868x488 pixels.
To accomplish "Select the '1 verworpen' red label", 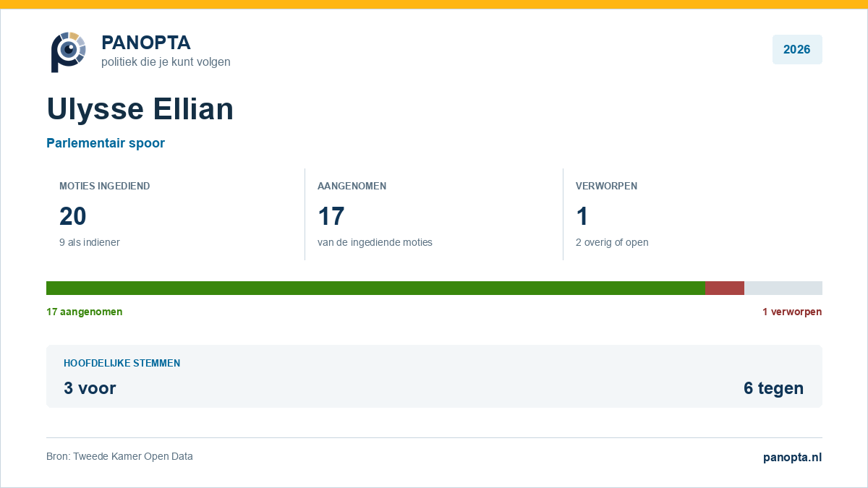I will pos(792,312).
